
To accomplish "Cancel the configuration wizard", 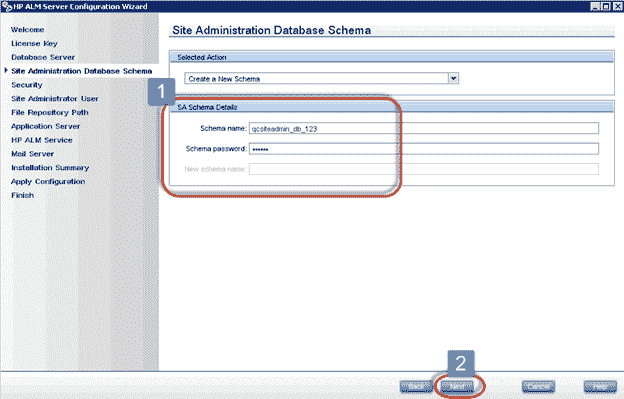I will pos(538,386).
